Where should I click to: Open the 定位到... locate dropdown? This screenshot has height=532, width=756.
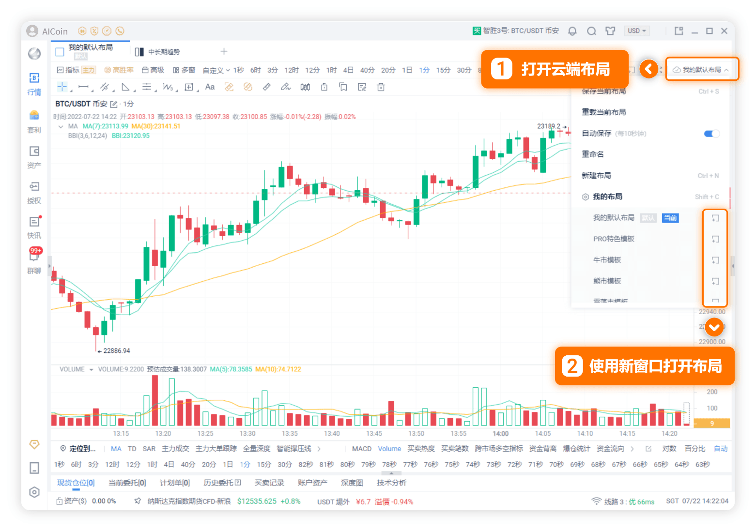tap(78, 449)
